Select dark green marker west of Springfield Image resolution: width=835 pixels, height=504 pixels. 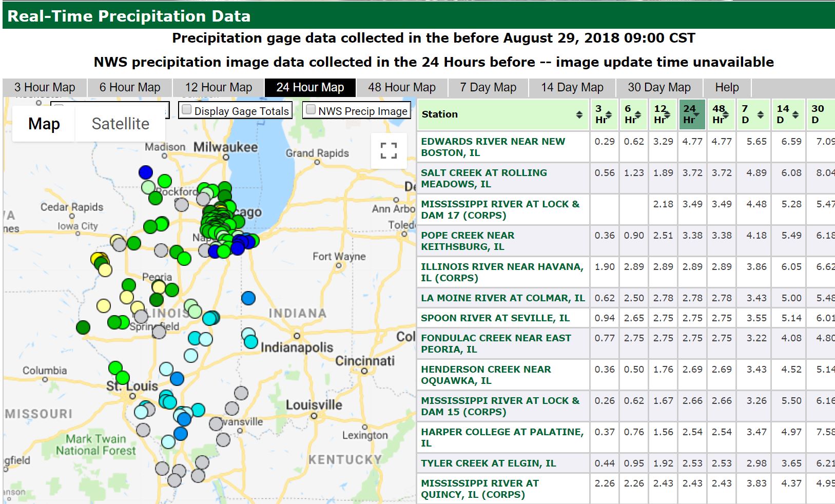[83, 327]
